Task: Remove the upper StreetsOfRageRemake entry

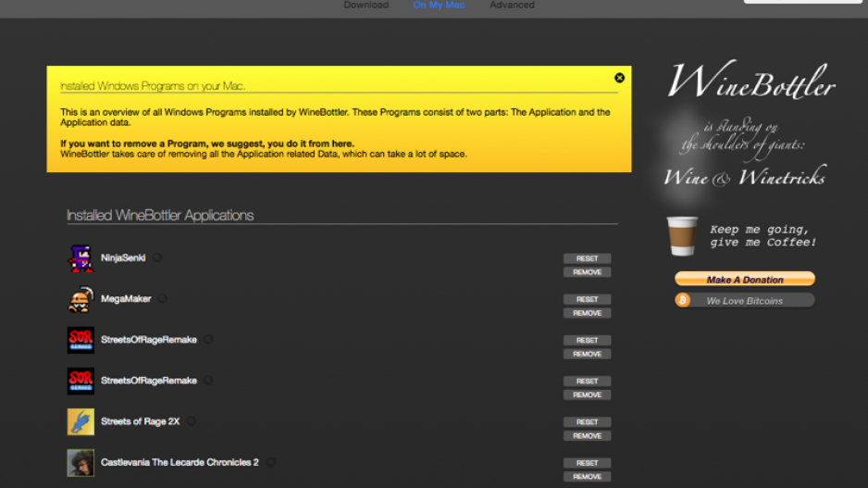Action: [x=588, y=355]
